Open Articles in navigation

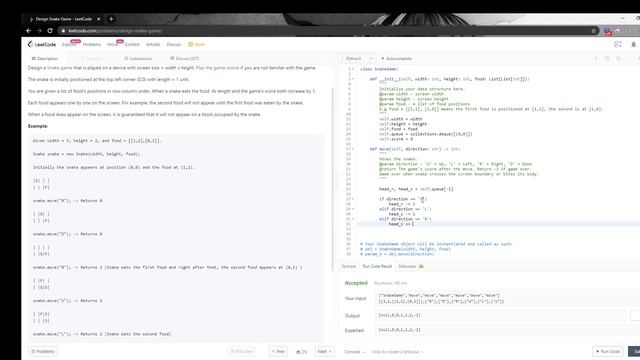pos(153,44)
